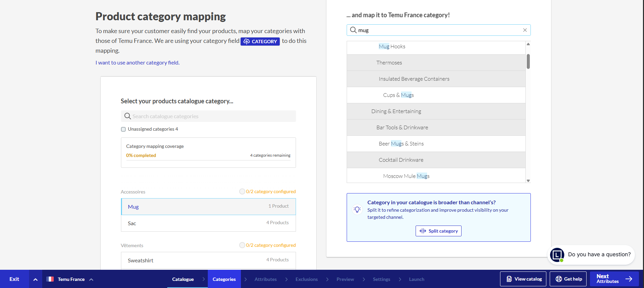
Task: Open the Preview step
Action: 345,279
